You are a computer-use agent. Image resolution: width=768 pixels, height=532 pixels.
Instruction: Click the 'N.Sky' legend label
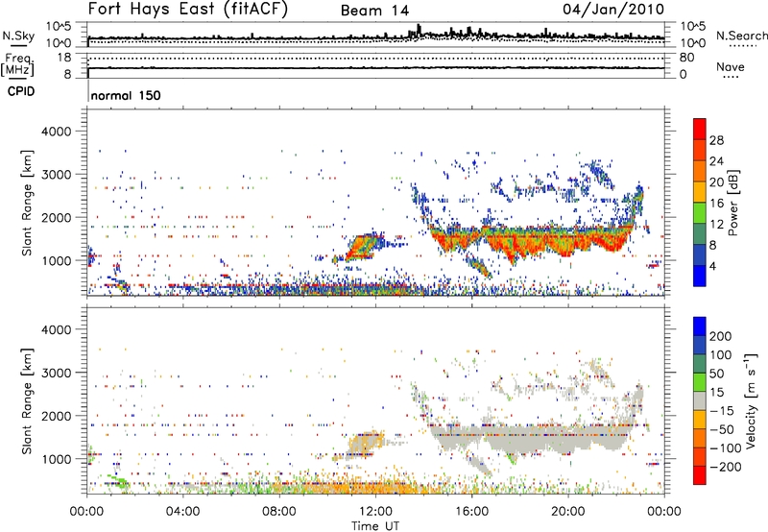coord(18,36)
